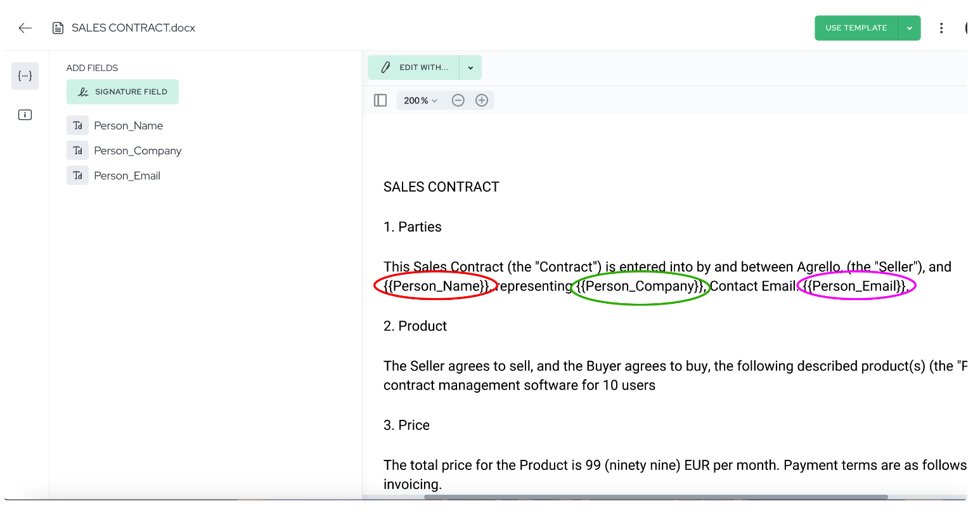Click the text-type icon beside Person_Company
Image resolution: width=980 pixels, height=515 pixels.
77,150
